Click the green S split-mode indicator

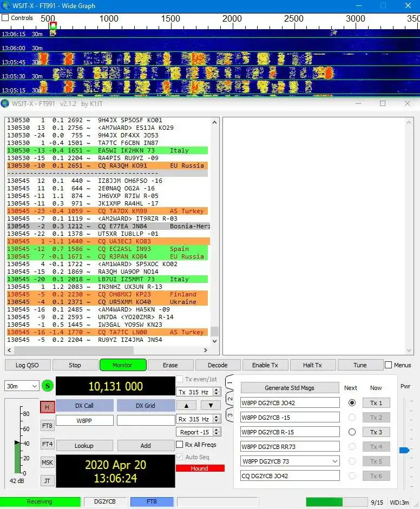click(48, 386)
